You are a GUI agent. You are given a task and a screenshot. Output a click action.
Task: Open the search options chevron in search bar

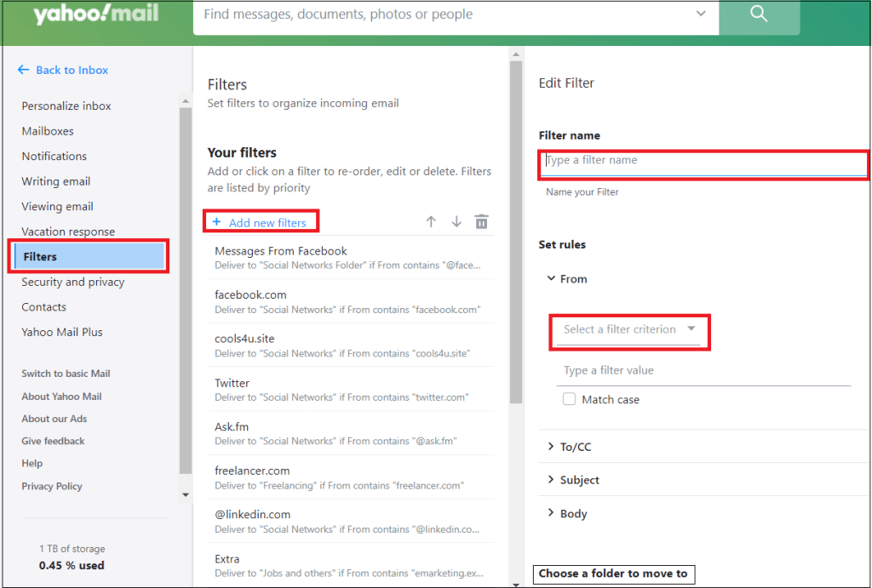(701, 14)
